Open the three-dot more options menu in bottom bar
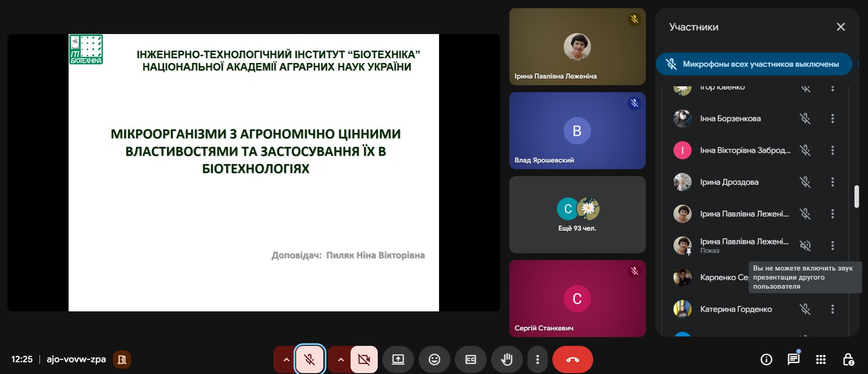This screenshot has width=868, height=374. (x=537, y=359)
